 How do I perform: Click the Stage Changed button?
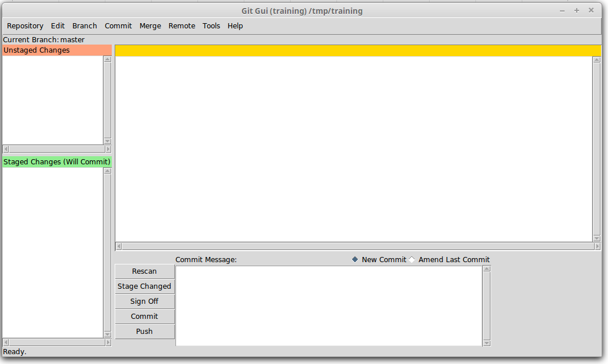pyautogui.click(x=145, y=286)
